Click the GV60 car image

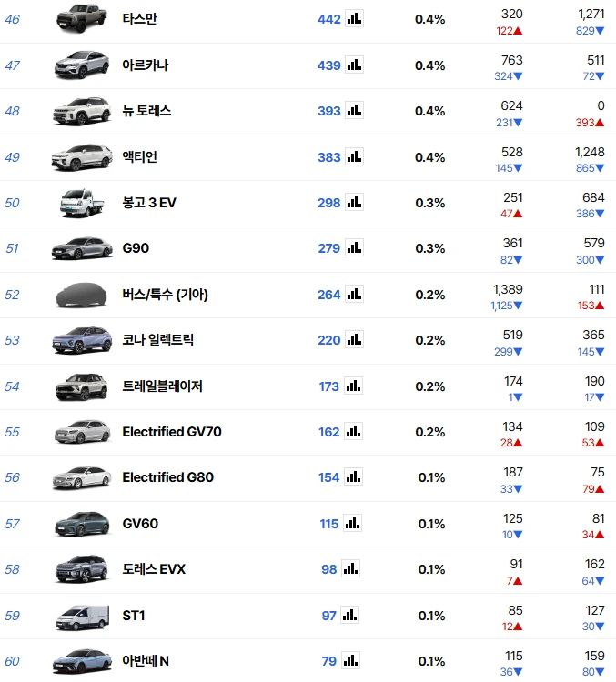(82, 524)
